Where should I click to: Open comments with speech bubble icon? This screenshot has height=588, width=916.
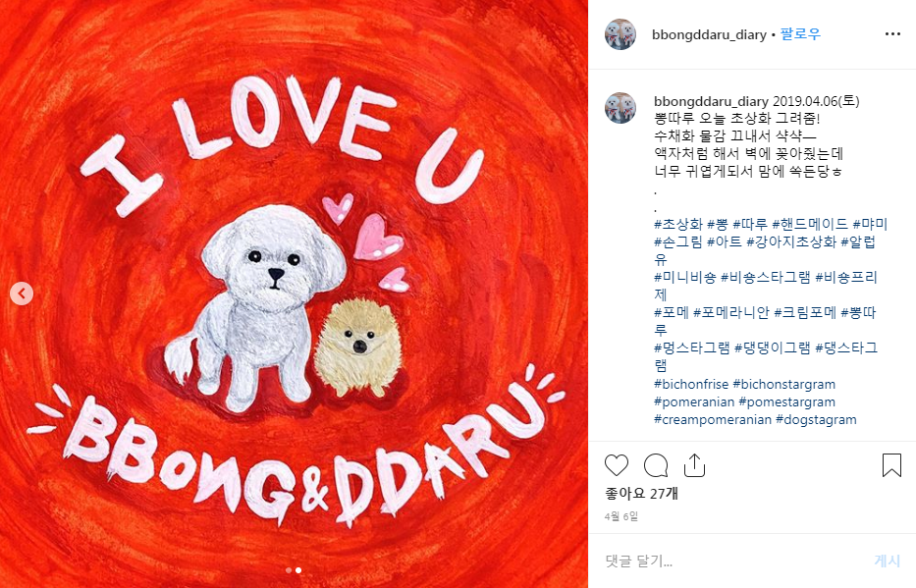[x=656, y=465]
